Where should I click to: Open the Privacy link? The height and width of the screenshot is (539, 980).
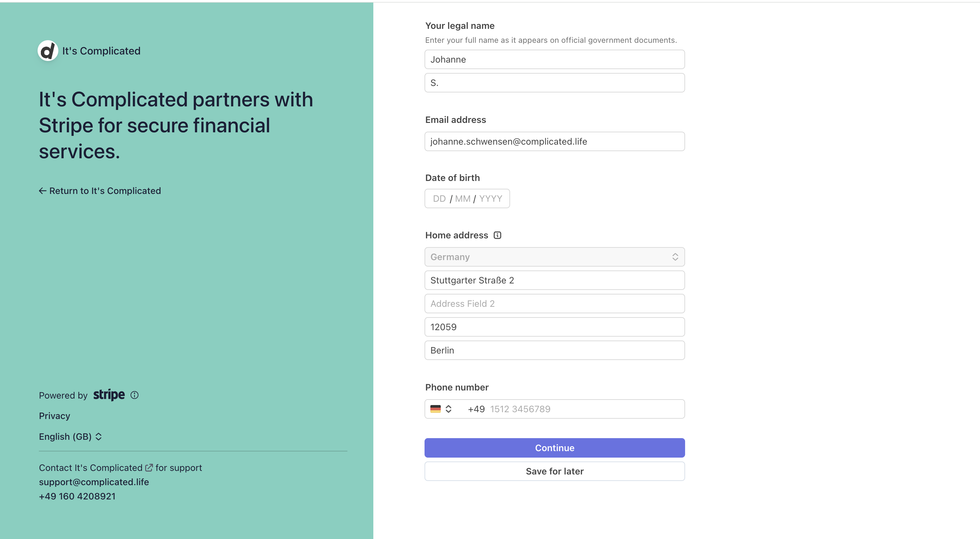[54, 416]
